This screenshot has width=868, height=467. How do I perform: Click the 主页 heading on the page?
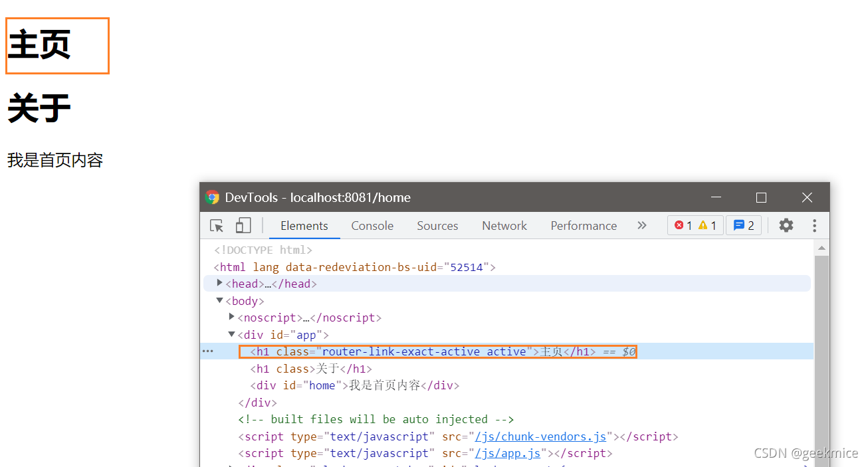click(x=39, y=45)
